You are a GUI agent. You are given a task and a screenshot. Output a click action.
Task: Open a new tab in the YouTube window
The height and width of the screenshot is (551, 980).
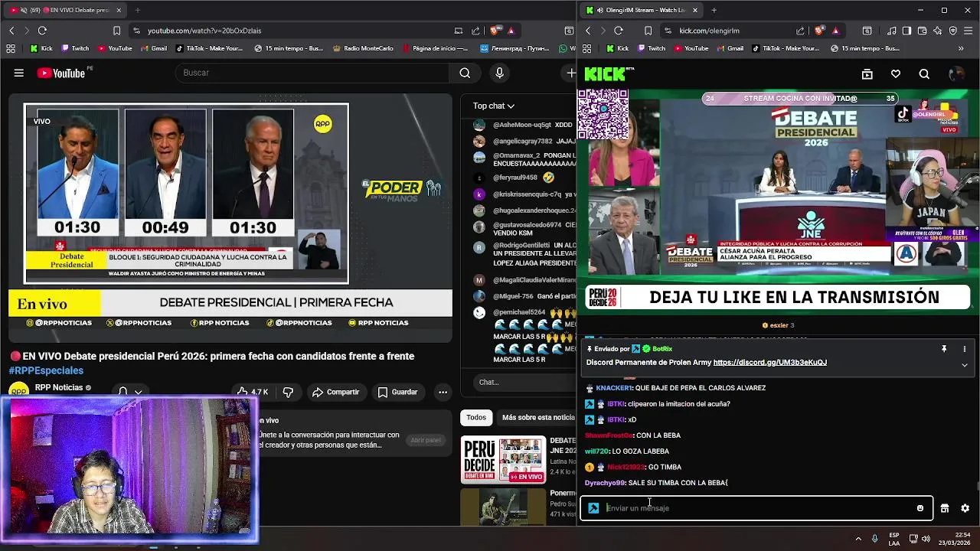138,10
